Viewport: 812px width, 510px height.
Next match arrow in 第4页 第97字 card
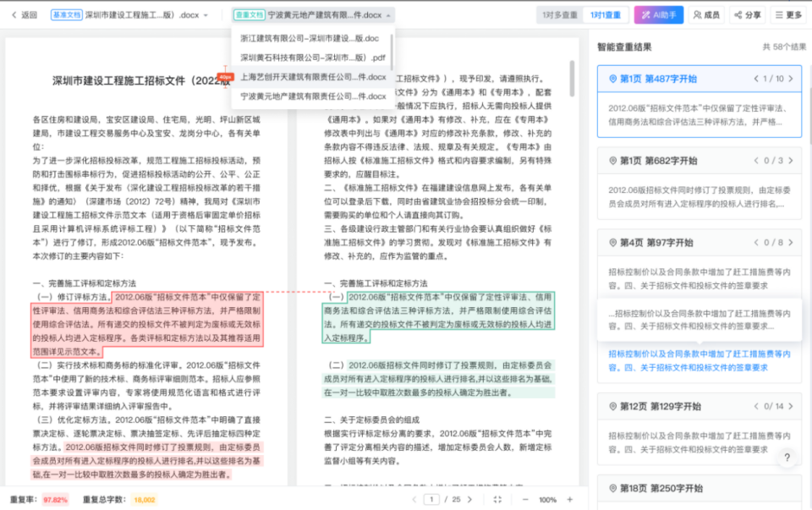pyautogui.click(x=791, y=243)
